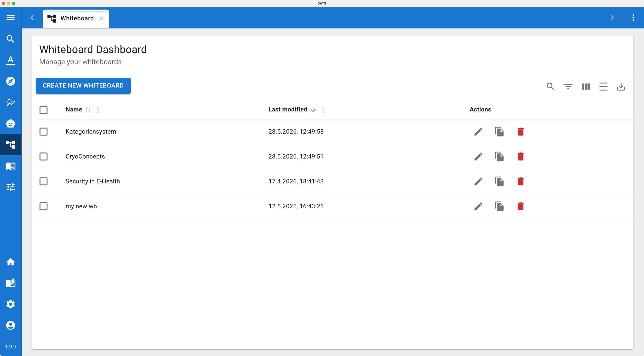
Task: Click the table search magnifier icon
Action: (550, 87)
